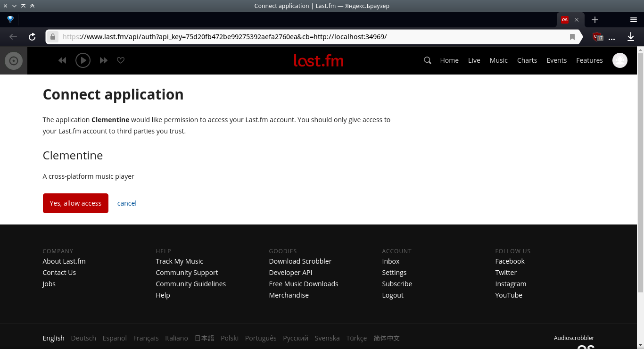Open the About Last.fm footer link
Screen dimensions: 644x349
(x=64, y=261)
